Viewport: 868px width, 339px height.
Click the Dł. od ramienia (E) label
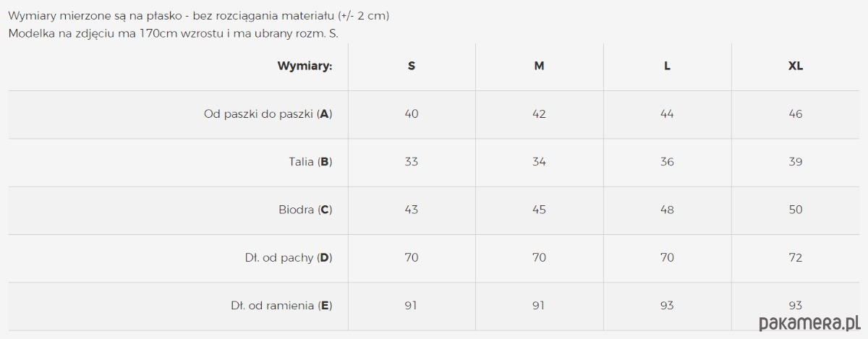281,305
